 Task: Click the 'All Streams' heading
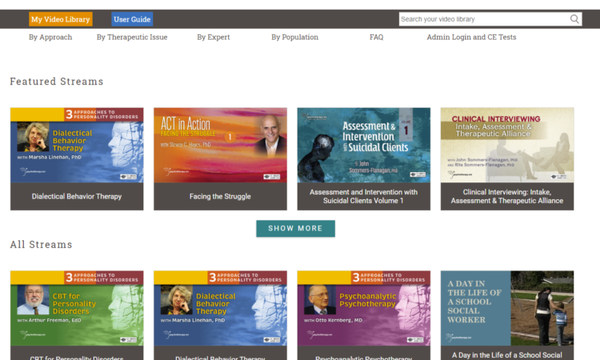[x=41, y=244]
